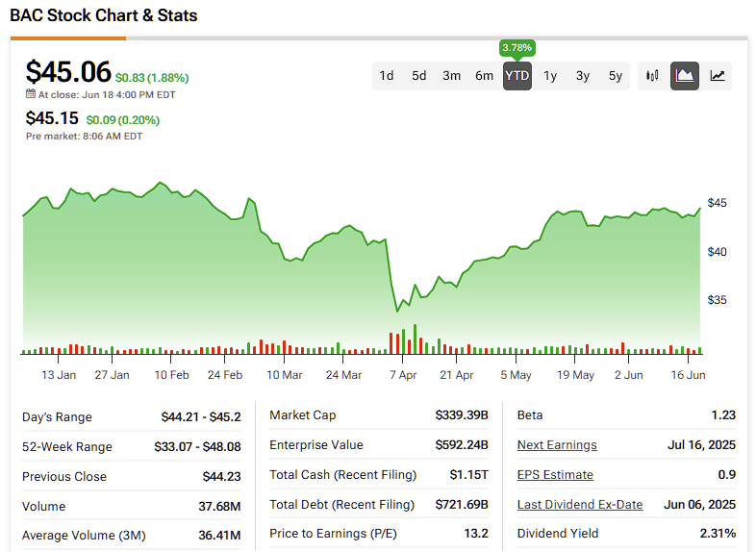The image size is (756, 552).
Task: Open the Next Earnings link
Action: point(557,445)
